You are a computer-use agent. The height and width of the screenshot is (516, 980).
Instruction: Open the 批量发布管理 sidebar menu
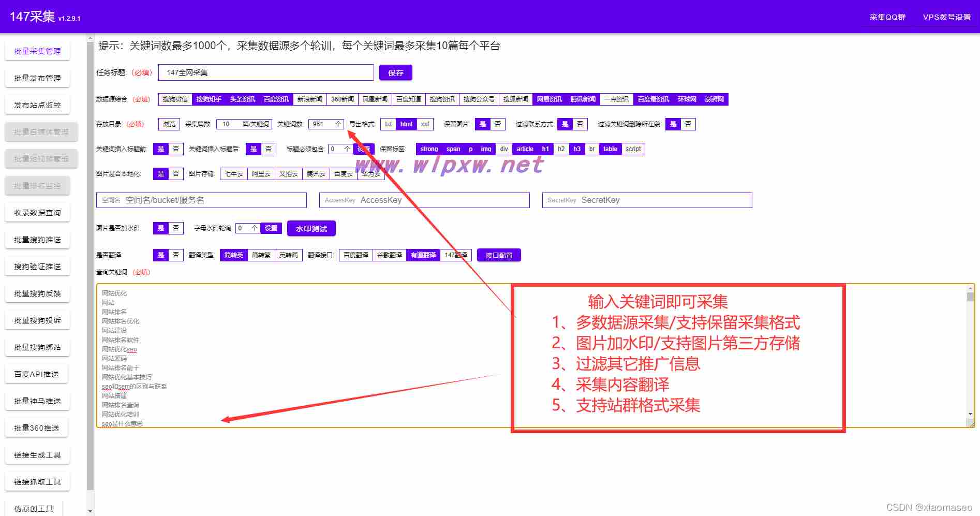point(37,78)
